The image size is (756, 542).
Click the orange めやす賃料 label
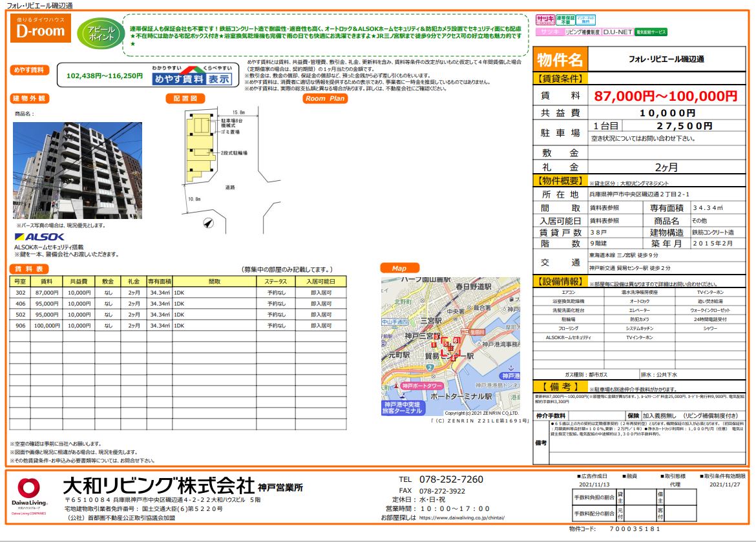[29, 70]
